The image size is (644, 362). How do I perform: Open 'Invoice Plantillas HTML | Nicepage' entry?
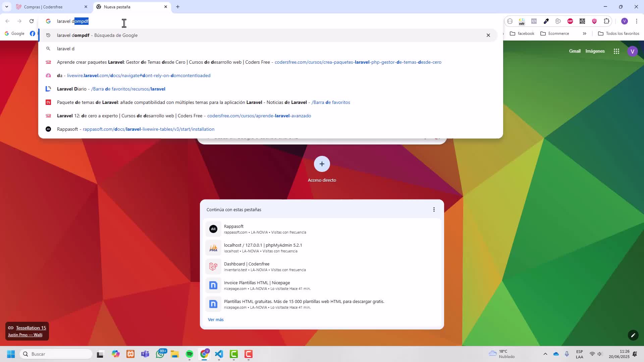tap(322, 285)
